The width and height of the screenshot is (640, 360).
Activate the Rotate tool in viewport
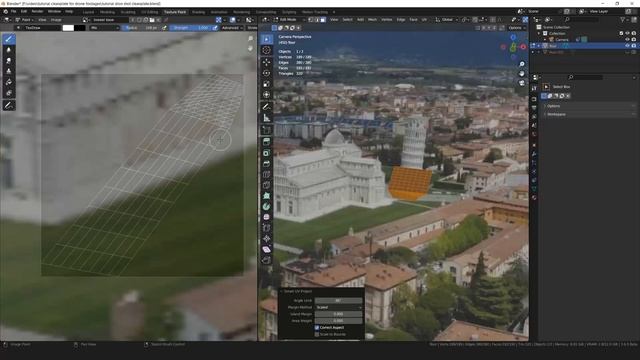(267, 73)
